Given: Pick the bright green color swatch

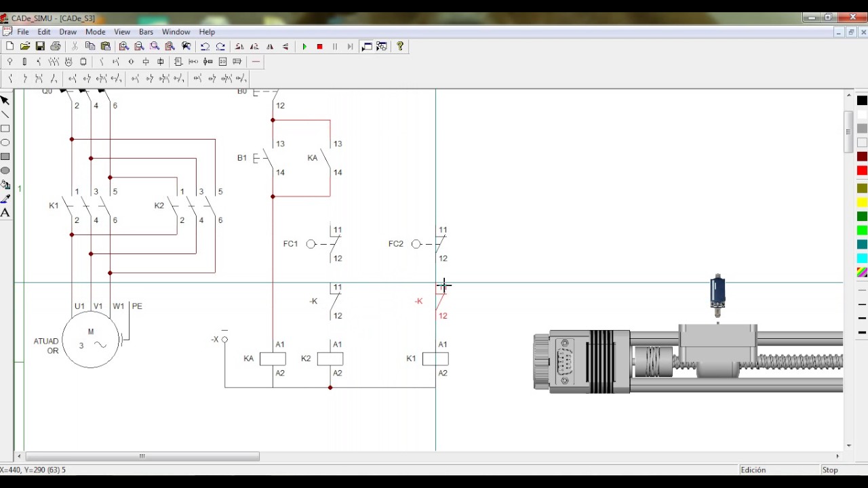Looking at the screenshot, I should [862, 230].
